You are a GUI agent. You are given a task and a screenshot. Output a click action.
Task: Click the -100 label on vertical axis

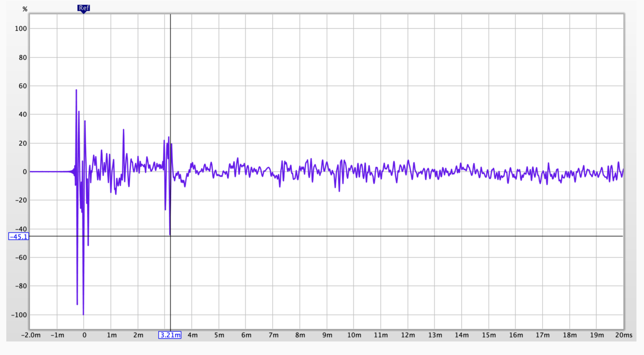click(19, 315)
